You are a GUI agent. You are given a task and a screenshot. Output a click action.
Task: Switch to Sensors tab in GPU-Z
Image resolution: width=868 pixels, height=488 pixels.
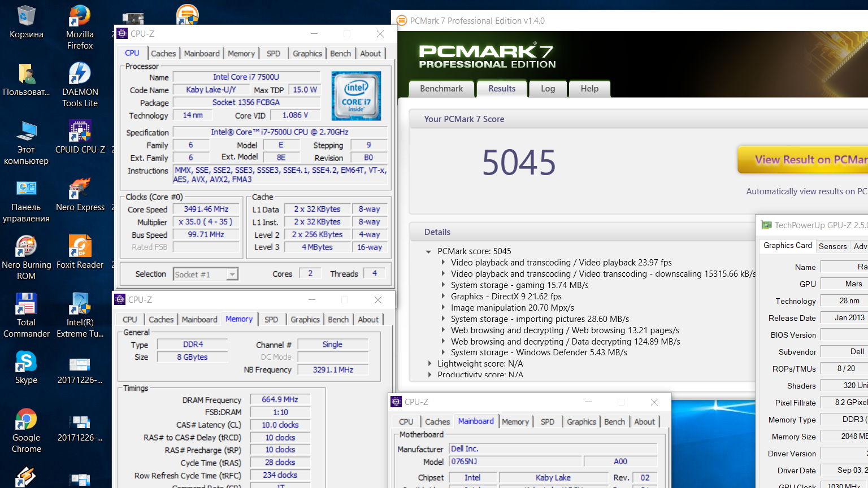tap(833, 246)
